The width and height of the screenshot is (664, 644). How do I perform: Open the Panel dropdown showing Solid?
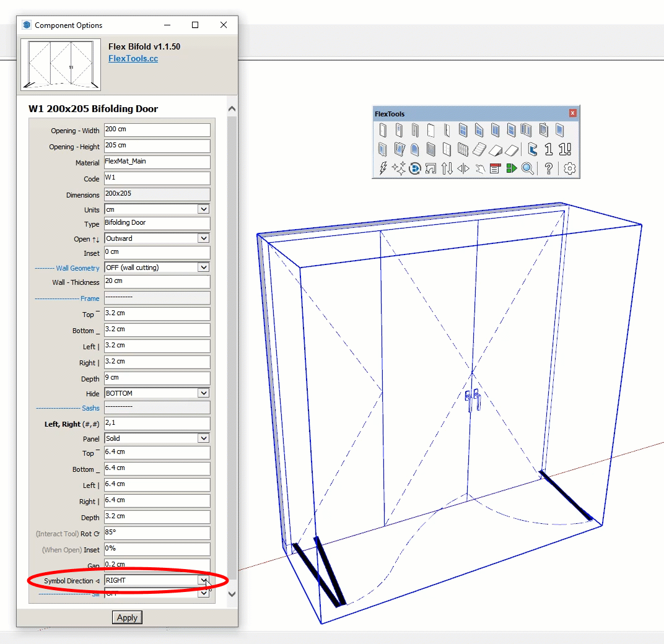[x=203, y=438]
